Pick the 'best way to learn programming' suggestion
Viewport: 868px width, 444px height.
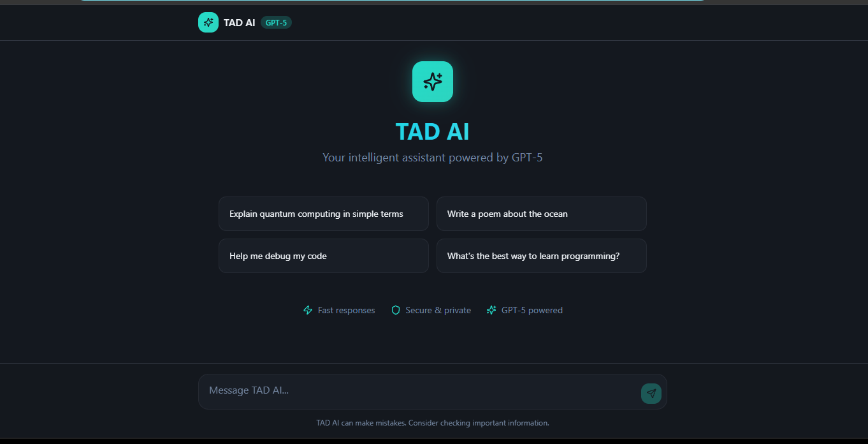[541, 256]
